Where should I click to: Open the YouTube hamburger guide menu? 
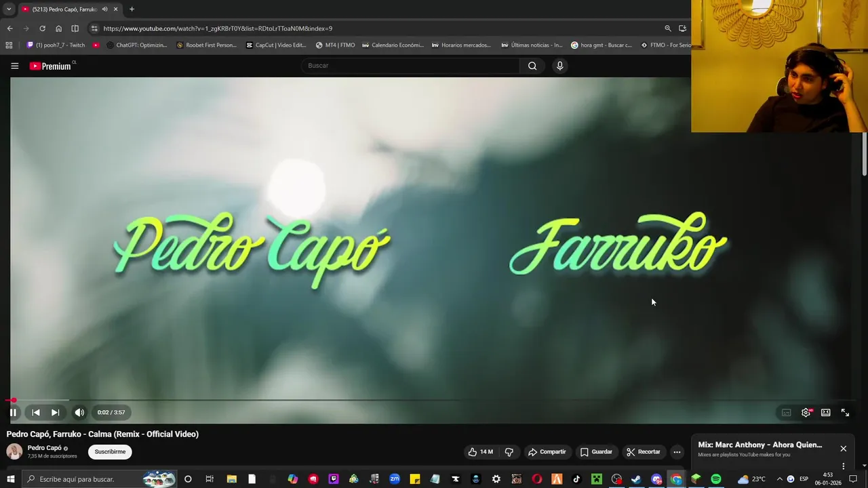pyautogui.click(x=14, y=66)
